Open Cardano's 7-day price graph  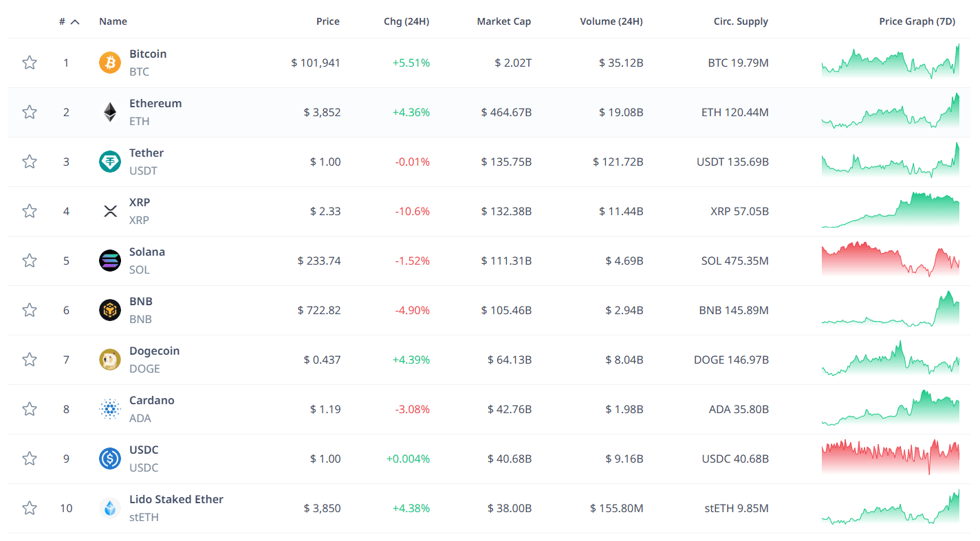891,408
